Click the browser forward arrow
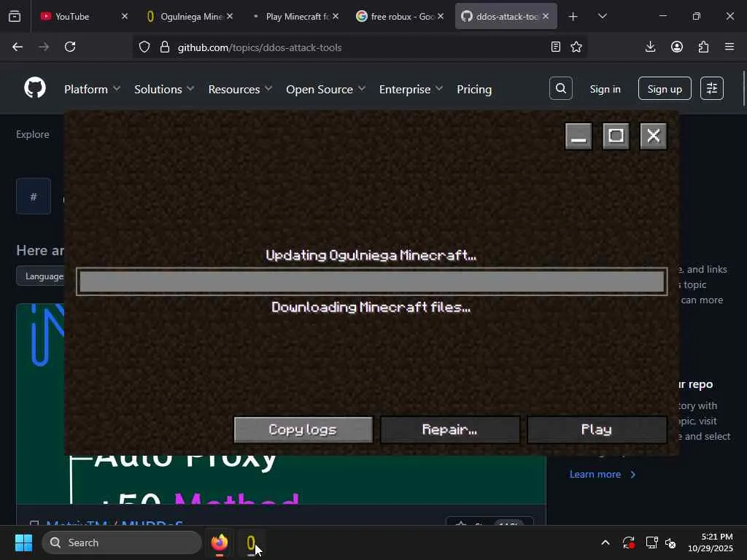747x560 pixels. point(44,47)
